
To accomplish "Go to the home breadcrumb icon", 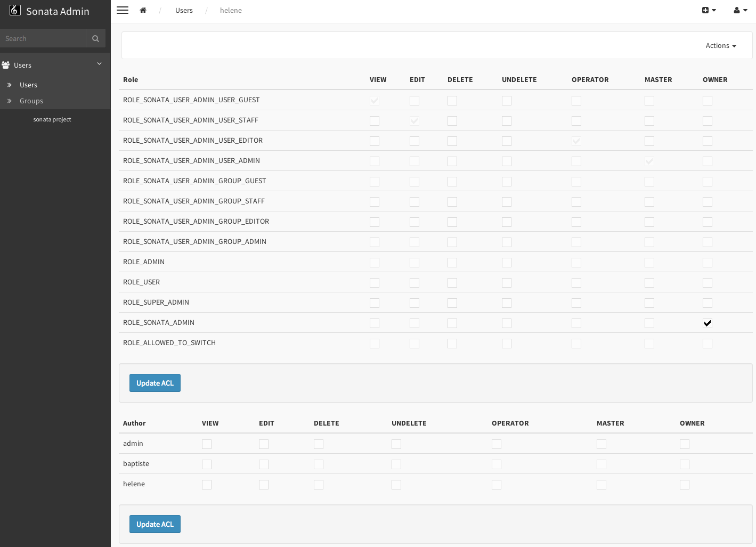I will [x=143, y=10].
